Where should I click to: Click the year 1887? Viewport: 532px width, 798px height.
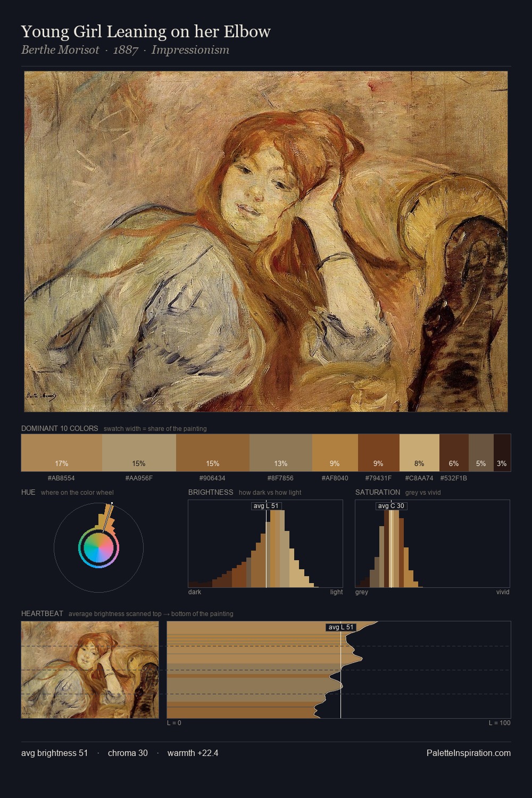(x=126, y=50)
